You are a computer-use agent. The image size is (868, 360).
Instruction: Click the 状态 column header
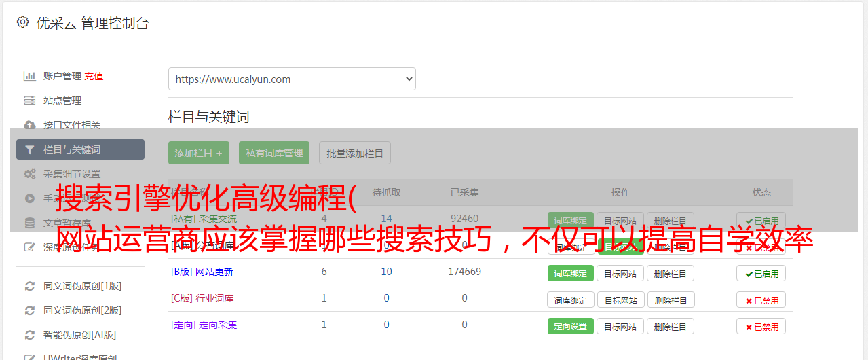click(761, 192)
